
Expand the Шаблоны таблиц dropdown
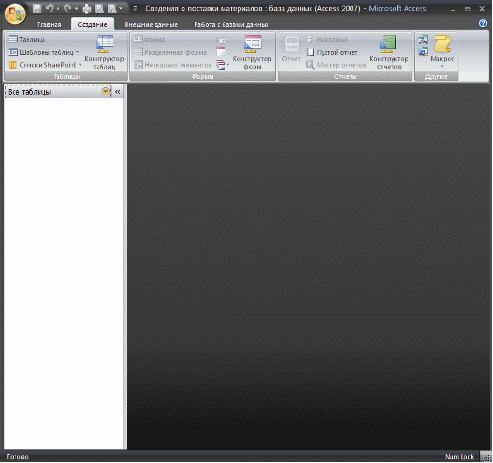pyautogui.click(x=44, y=52)
